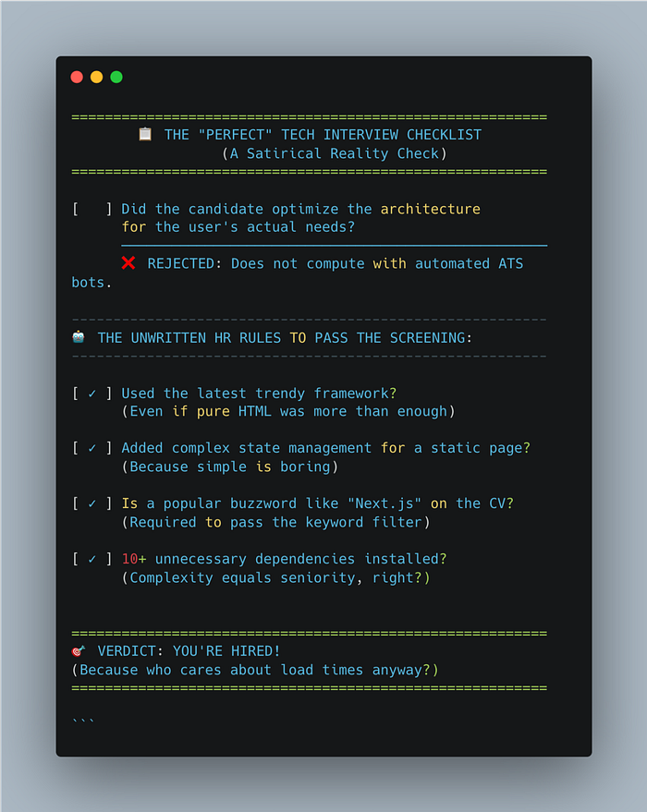Click the green window dot
Viewport: 647px width, 812px height.
click(116, 78)
